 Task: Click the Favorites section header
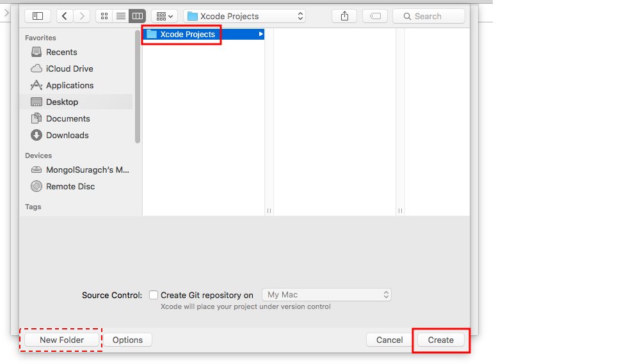[x=40, y=38]
